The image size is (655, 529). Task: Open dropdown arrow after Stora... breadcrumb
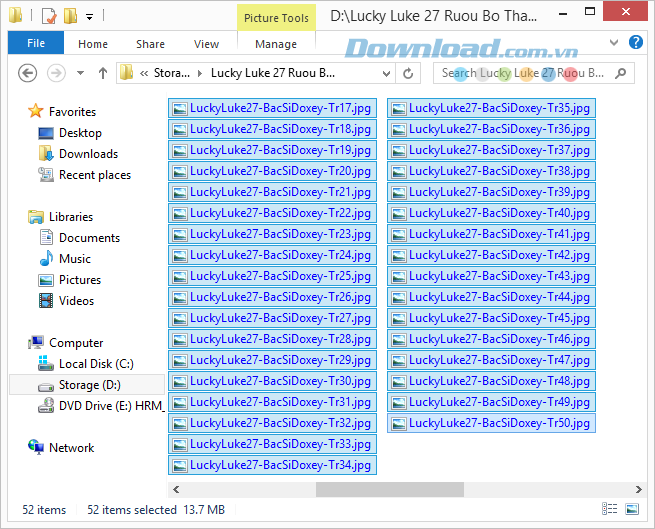(x=200, y=74)
